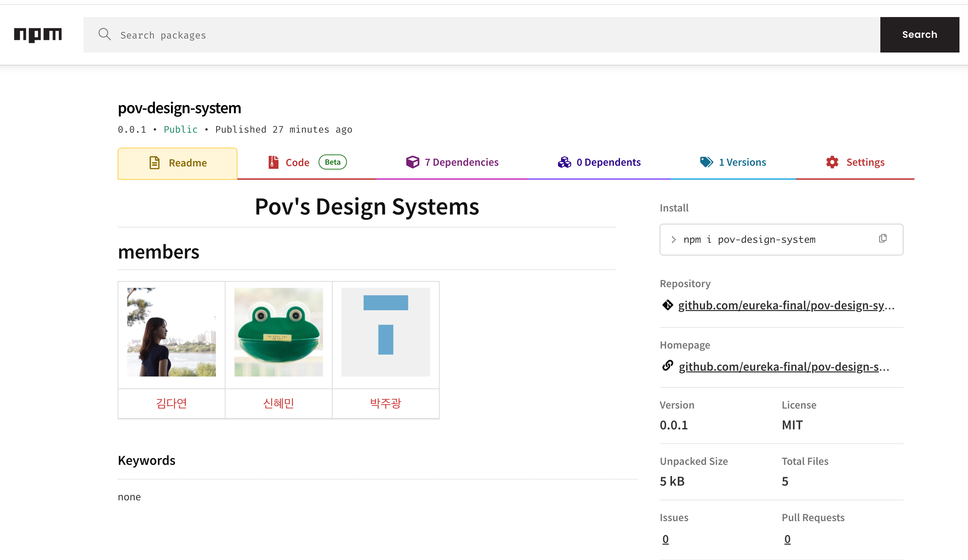Click the magnifying glass search icon
Viewport: 968px width, 560px height.
point(104,34)
